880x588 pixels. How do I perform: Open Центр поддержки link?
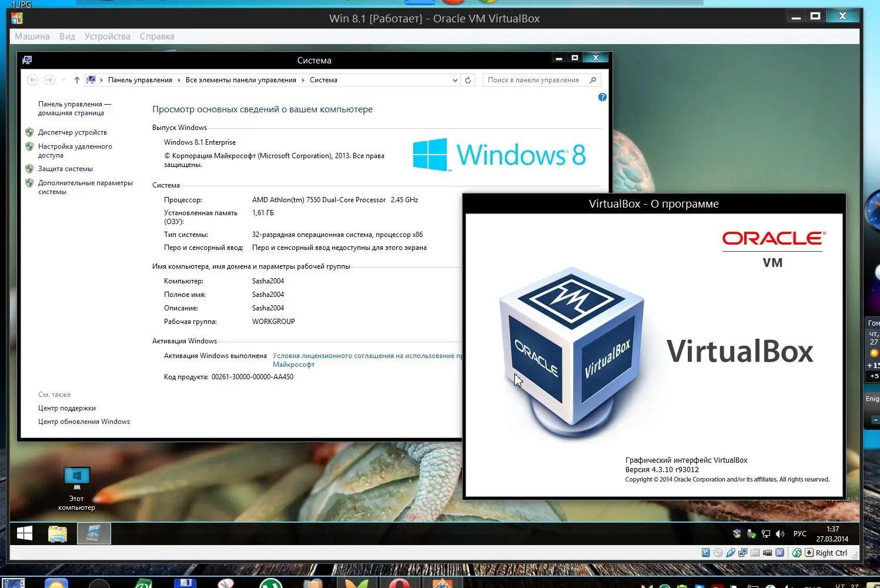click(x=67, y=408)
